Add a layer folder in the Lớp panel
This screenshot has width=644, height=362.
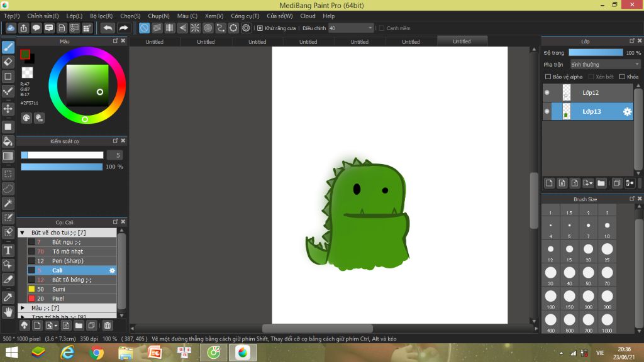601,183
